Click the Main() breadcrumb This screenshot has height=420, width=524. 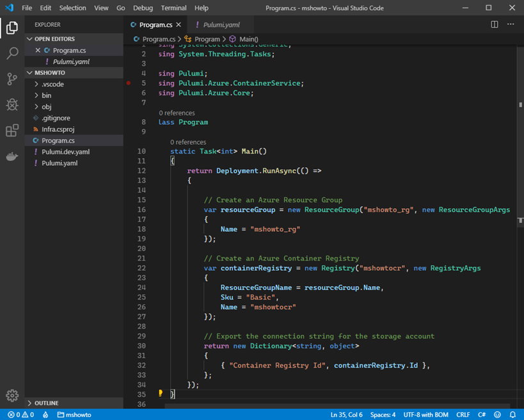tap(244, 39)
